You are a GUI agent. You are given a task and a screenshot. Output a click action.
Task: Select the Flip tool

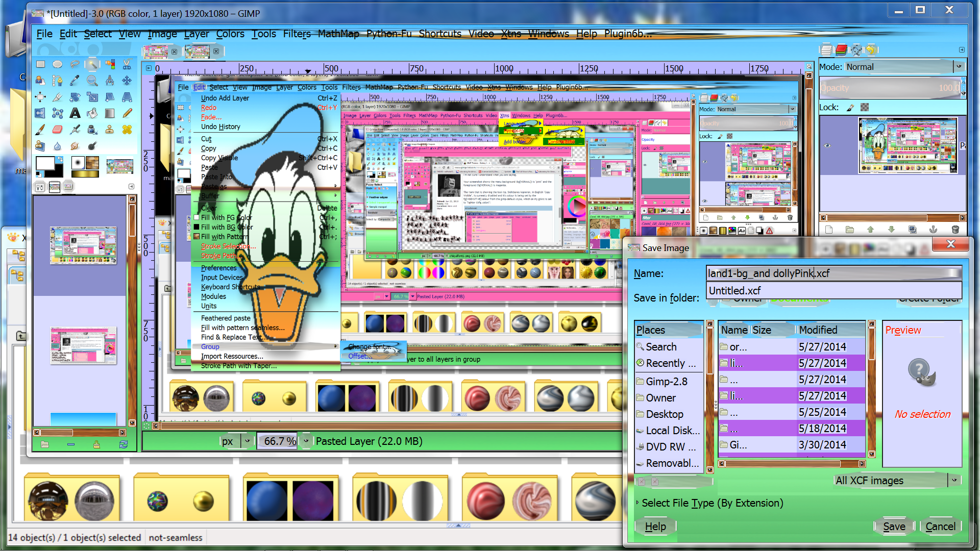pyautogui.click(x=40, y=113)
